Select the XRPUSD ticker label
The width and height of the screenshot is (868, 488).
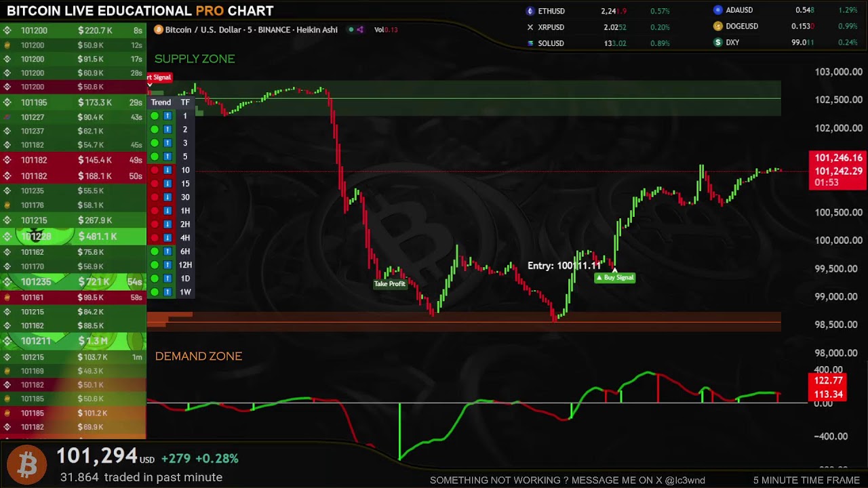point(551,27)
